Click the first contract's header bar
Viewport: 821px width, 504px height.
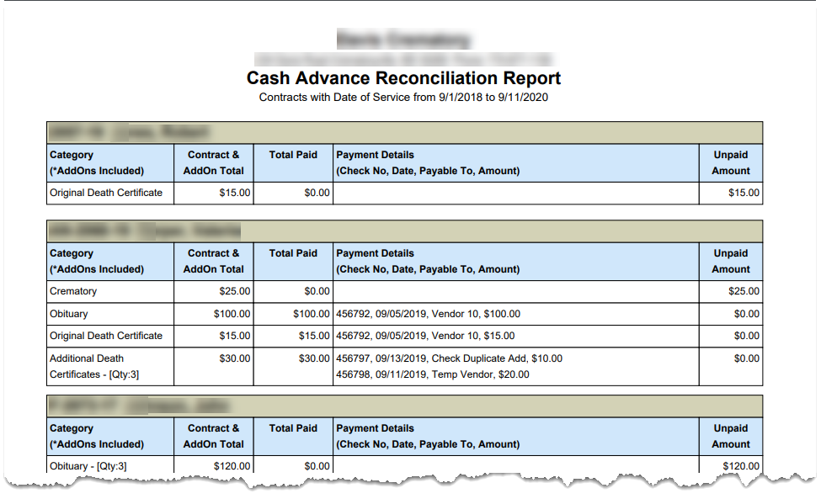404,132
